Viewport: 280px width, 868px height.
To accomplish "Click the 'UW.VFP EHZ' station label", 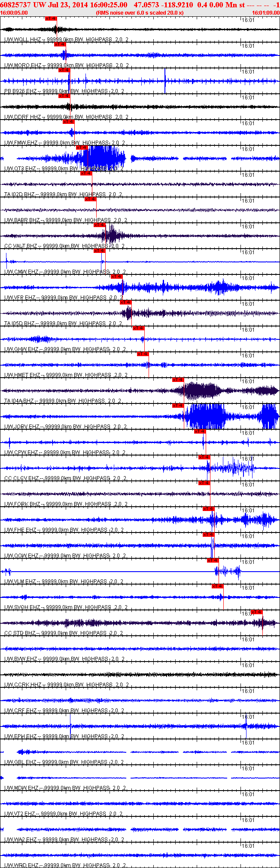I will point(21,298).
